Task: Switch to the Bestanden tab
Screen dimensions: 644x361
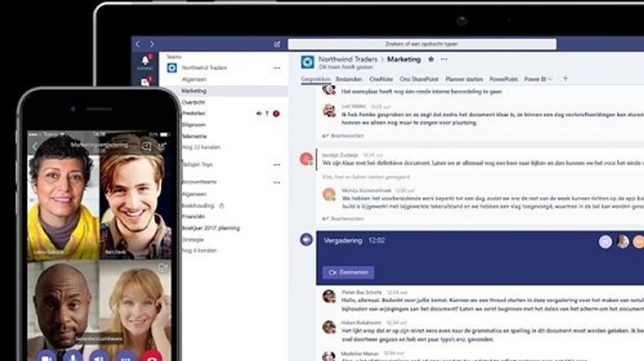Action: pos(349,79)
